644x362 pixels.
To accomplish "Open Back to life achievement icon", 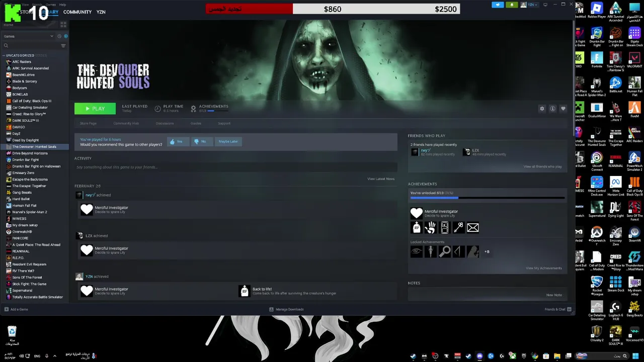I will [245, 291].
